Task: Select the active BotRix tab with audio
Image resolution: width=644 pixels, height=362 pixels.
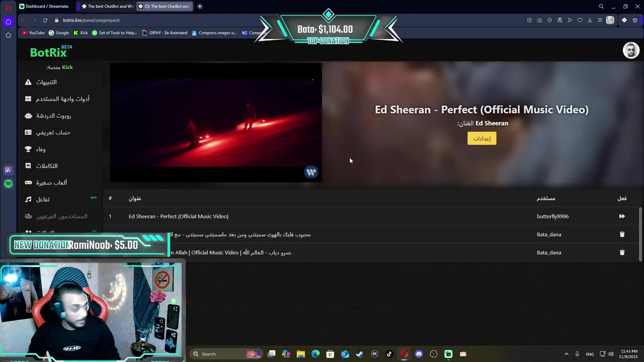Action: tap(165, 6)
